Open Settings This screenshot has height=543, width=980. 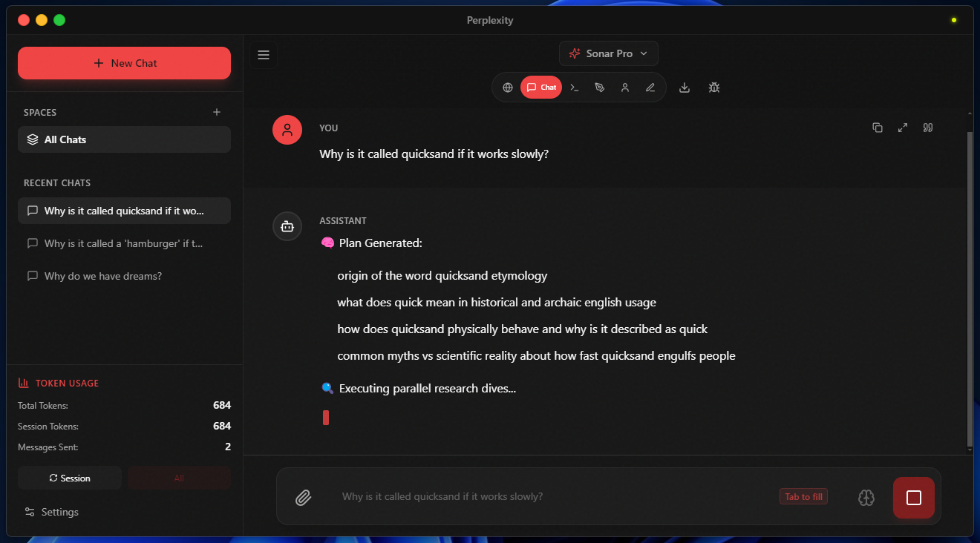pyautogui.click(x=51, y=512)
